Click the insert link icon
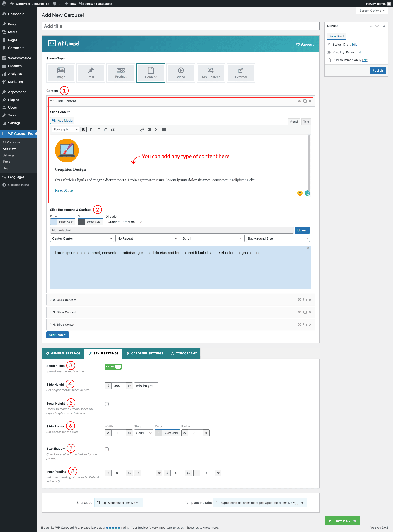 (x=142, y=130)
